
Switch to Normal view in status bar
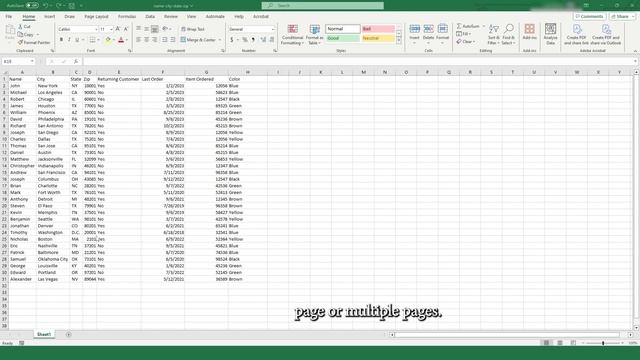click(546, 343)
